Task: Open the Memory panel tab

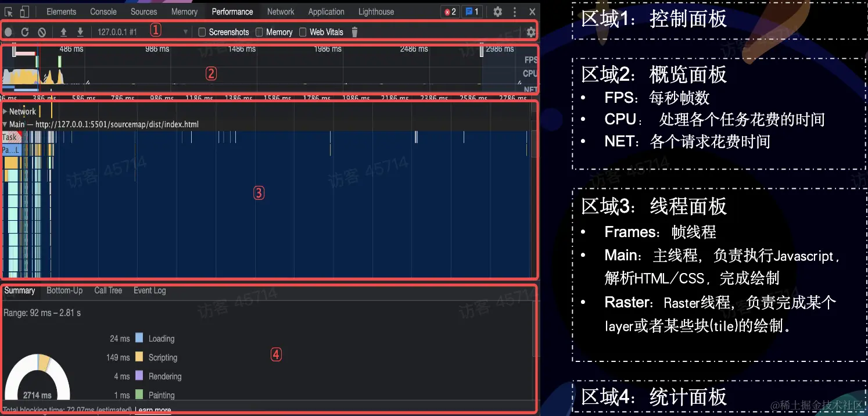Action: pos(184,12)
